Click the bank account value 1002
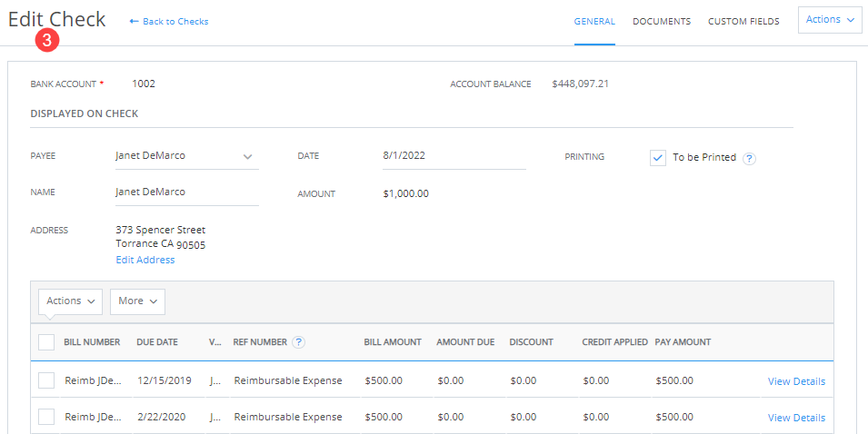 144,84
